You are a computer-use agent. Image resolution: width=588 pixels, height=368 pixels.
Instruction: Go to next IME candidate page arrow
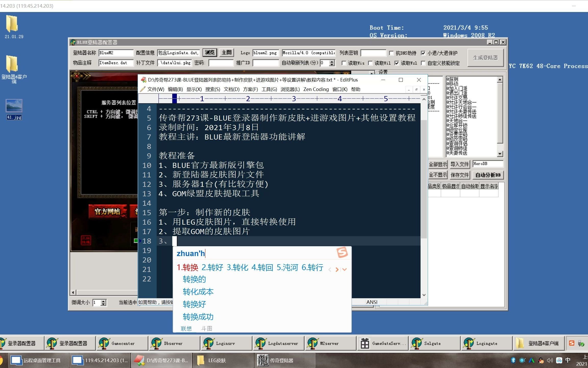click(337, 269)
